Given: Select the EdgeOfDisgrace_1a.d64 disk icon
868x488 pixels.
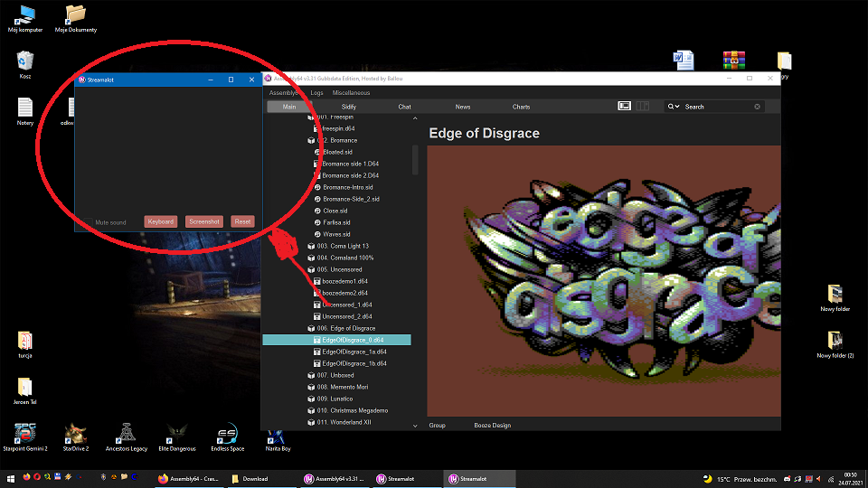Looking at the screenshot, I should click(x=317, y=352).
